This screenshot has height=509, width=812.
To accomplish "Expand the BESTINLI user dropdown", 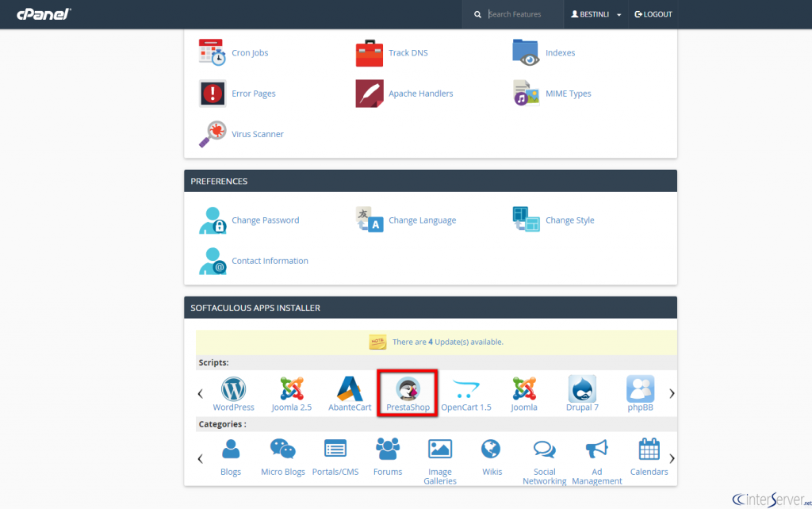I will tap(596, 14).
